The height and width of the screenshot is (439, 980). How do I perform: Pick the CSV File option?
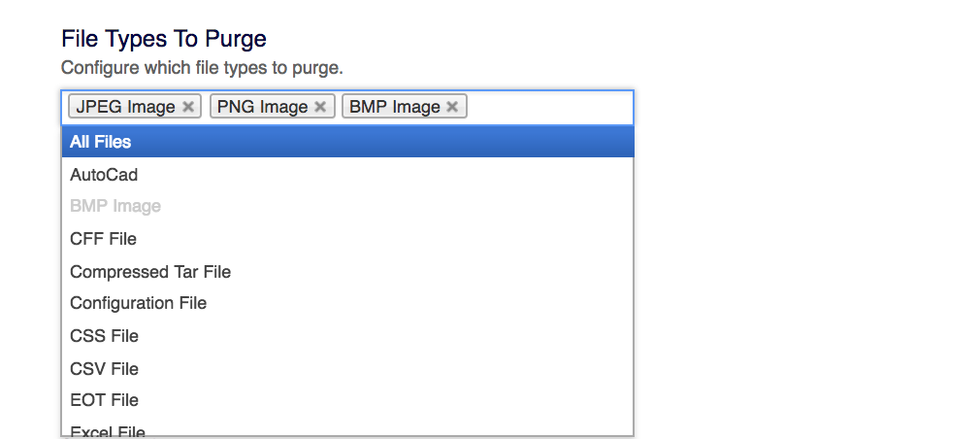coord(104,369)
